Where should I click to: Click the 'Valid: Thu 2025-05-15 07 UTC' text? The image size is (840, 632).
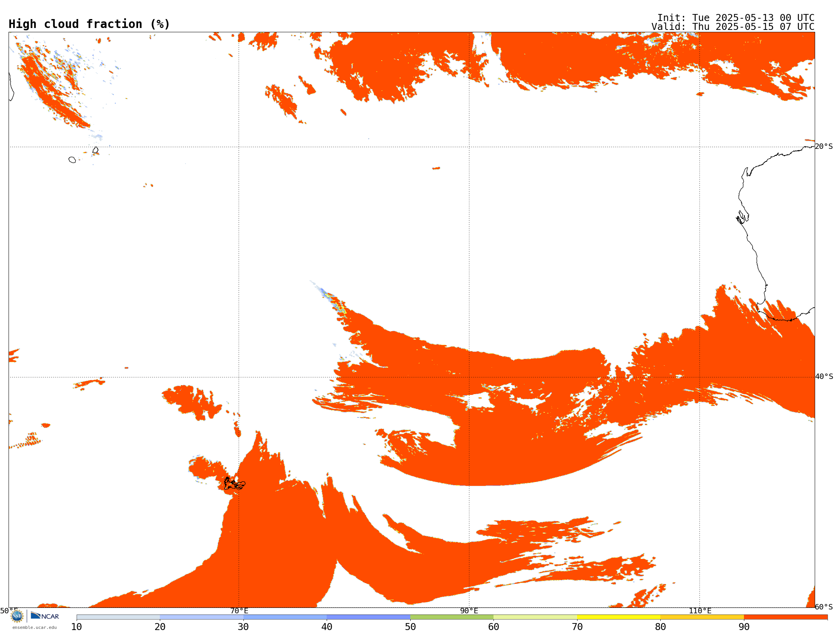[x=733, y=27]
